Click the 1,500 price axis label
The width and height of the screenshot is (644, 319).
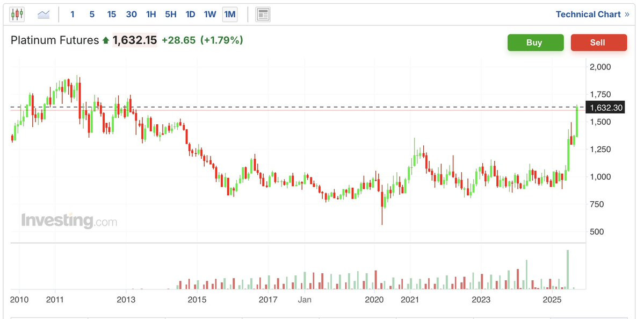(x=601, y=122)
